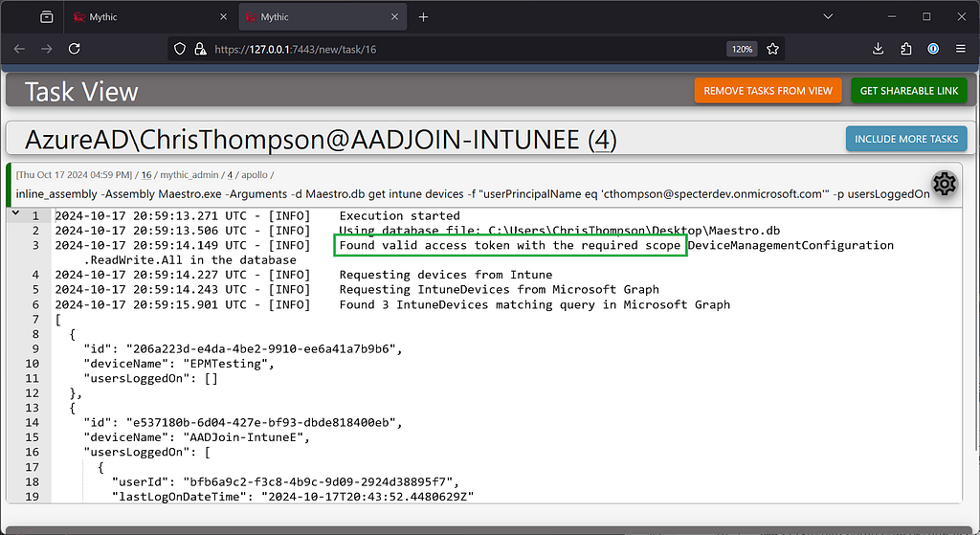Image resolution: width=980 pixels, height=535 pixels.
Task: Select the empty "usersLoggedOn": [] line
Action: point(150,378)
